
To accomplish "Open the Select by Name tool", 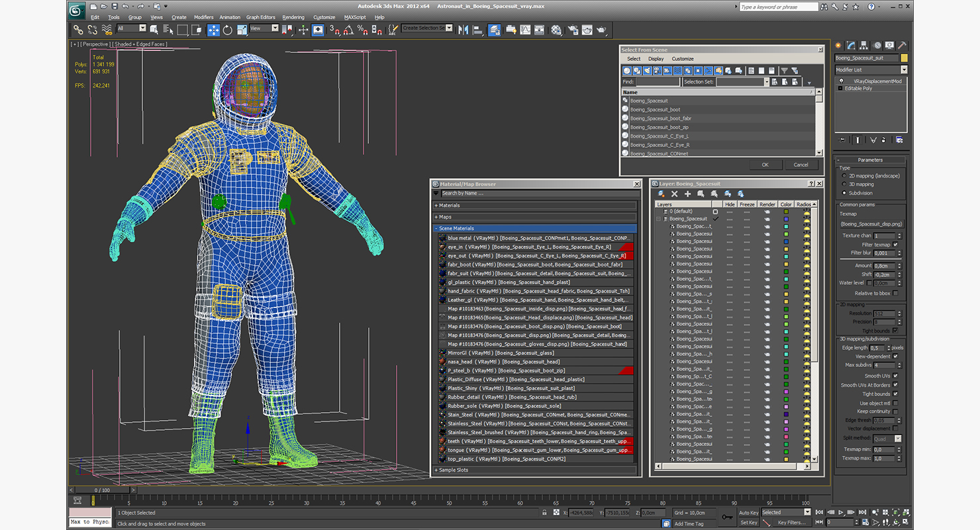I will (x=168, y=30).
